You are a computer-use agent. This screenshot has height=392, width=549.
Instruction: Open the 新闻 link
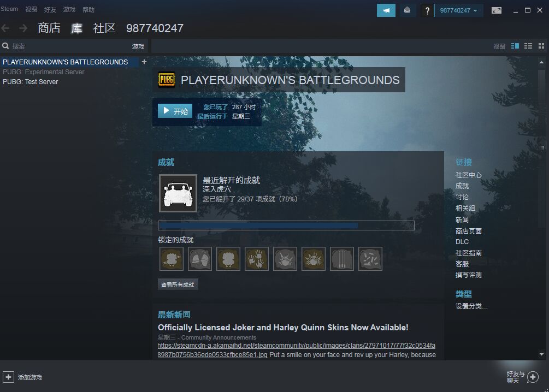(x=462, y=219)
